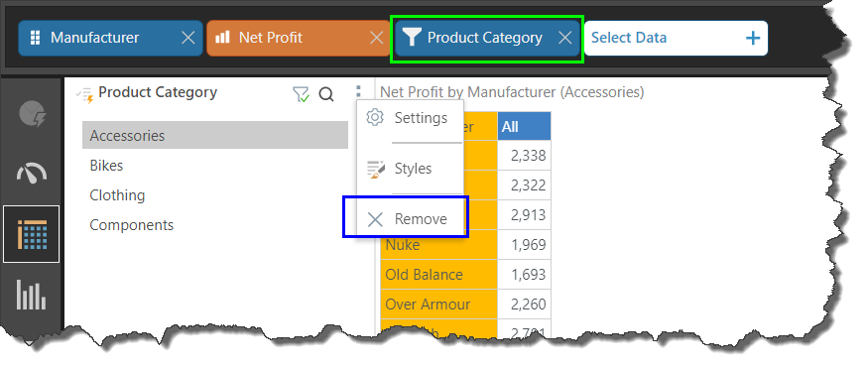Toggle the filter checkmark icon in slicer header
868x368 pixels.
[x=301, y=94]
